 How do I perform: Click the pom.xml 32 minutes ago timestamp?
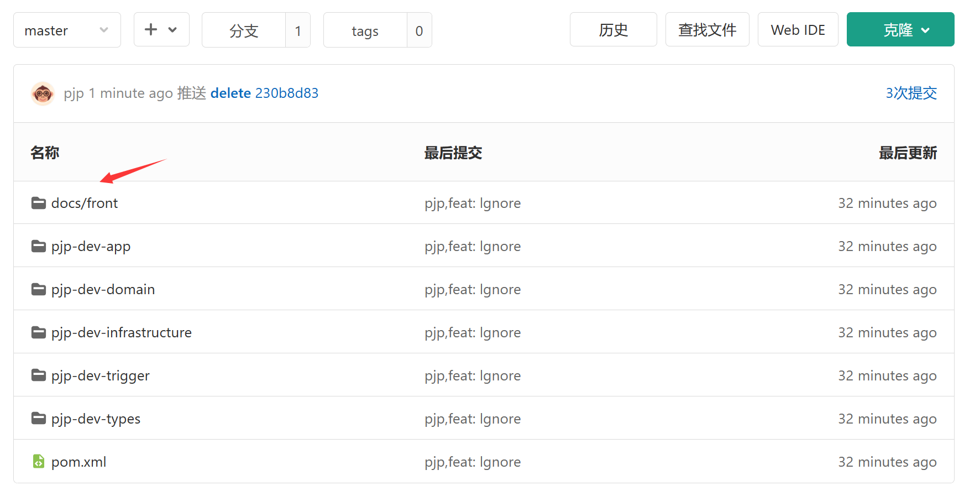[888, 462]
